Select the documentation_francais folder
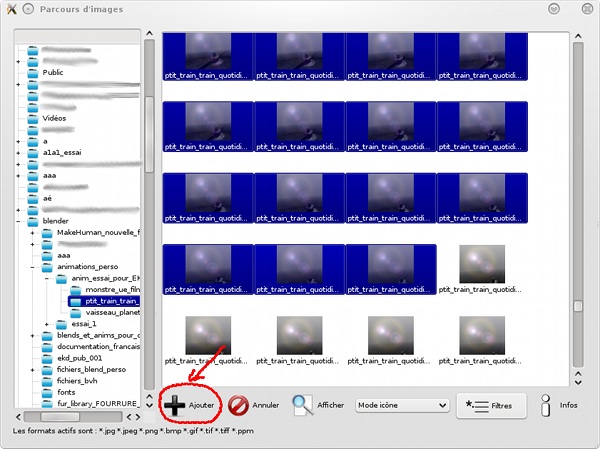The width and height of the screenshot is (600, 449). (x=98, y=346)
